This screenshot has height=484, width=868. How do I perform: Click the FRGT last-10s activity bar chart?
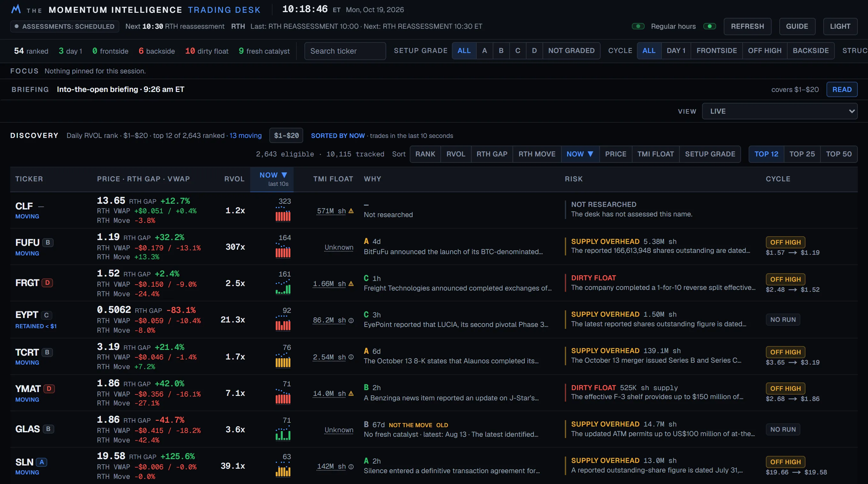point(283,287)
